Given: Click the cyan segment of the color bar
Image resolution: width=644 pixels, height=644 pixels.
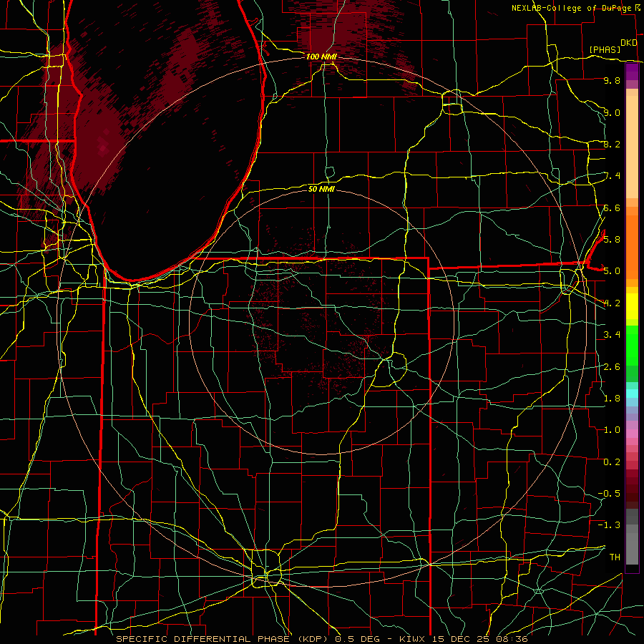Looking at the screenshot, I should click(x=632, y=394).
